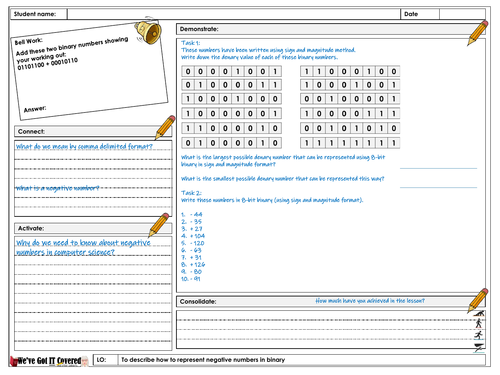Click the learning objective text in LO bar
This screenshot has height=375, width=500.
pos(203,360)
